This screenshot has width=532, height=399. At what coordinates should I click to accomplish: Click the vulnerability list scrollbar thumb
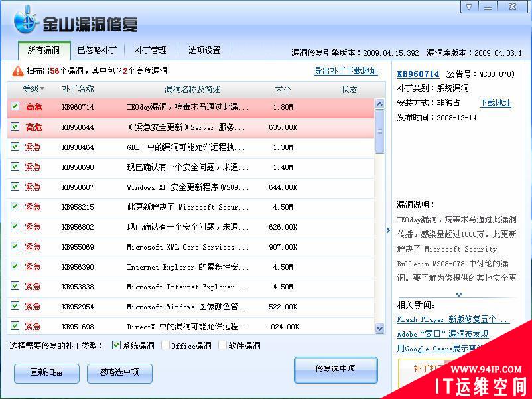[x=379, y=131]
